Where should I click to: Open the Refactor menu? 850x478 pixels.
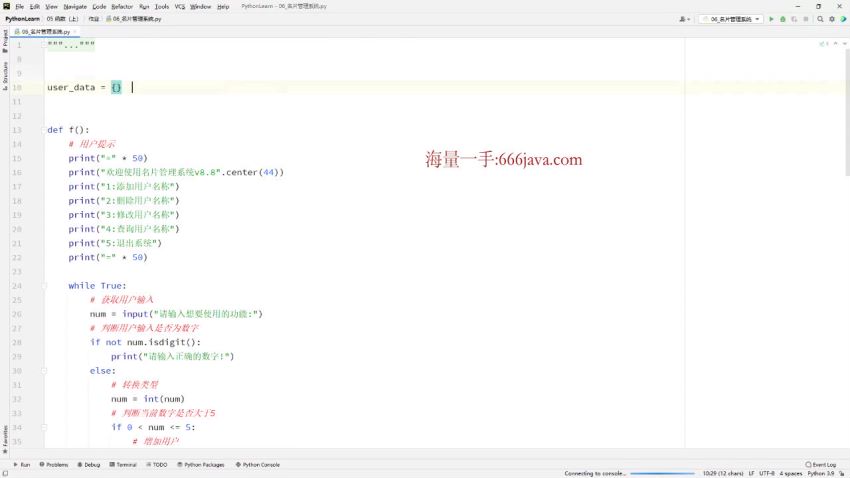click(x=122, y=6)
